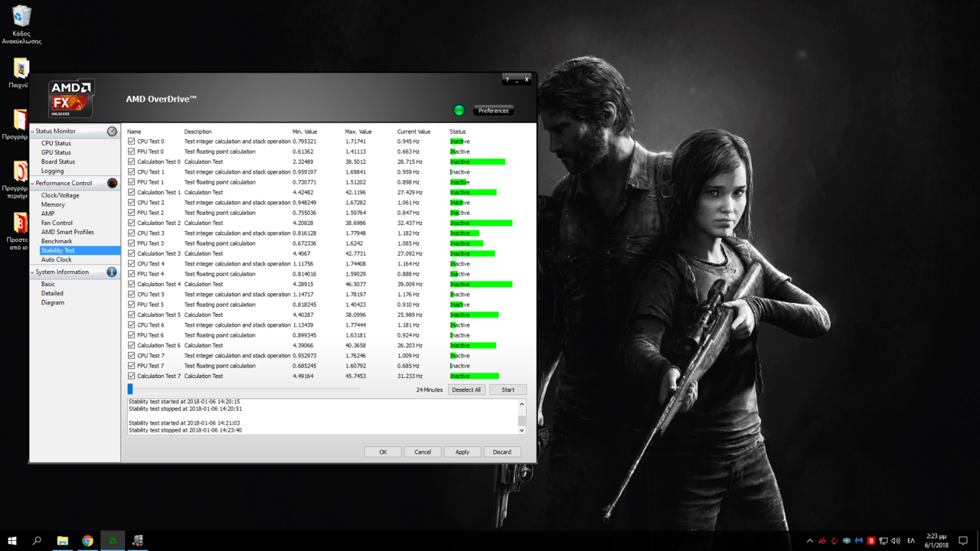
Task: Uncheck FPU Test 0 checkbox
Action: tap(131, 152)
